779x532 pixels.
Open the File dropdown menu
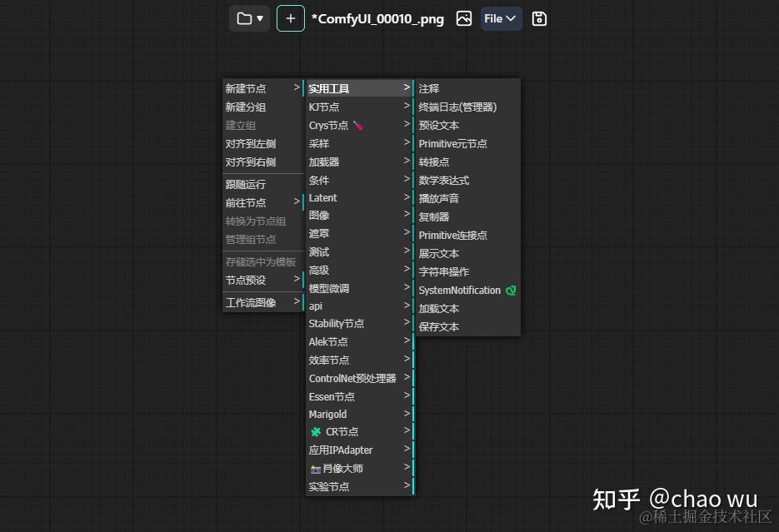pyautogui.click(x=501, y=17)
